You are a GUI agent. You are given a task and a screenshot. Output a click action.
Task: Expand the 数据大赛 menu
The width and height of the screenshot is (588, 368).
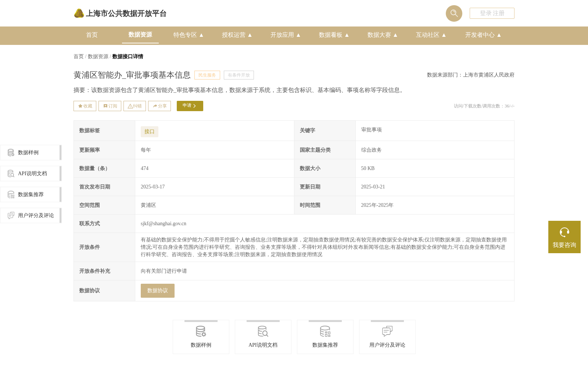[x=383, y=35]
